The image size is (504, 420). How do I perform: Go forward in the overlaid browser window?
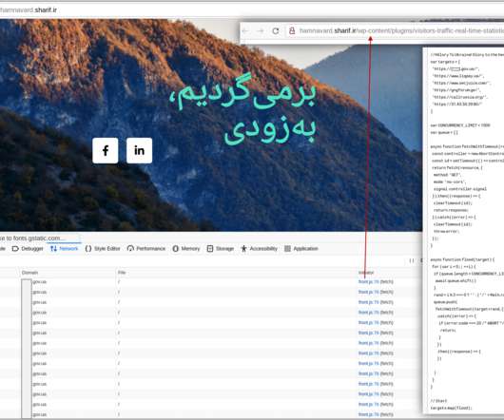261,30
